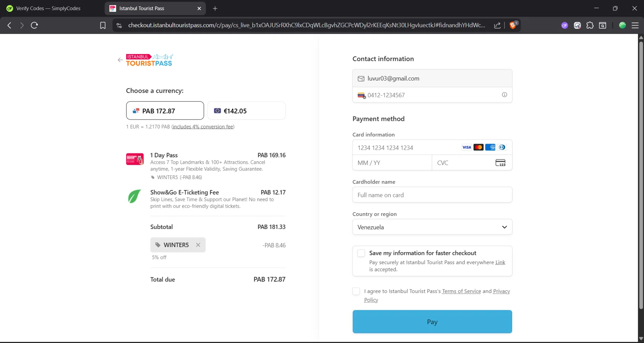Focus the phone number field
Screen dimensions: 644x343
pos(432,95)
